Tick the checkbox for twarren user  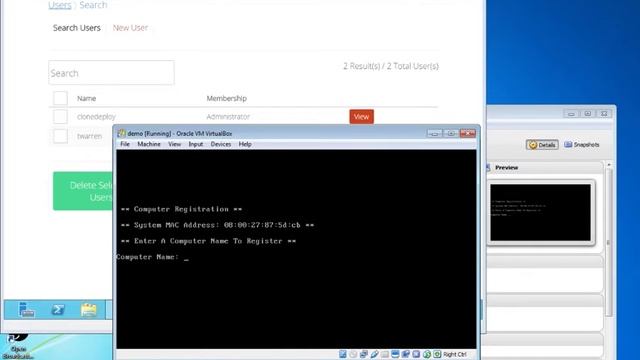[60, 136]
